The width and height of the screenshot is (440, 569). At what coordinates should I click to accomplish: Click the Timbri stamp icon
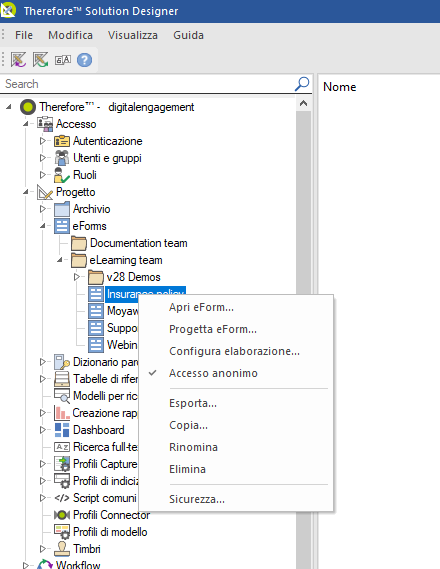point(62,549)
